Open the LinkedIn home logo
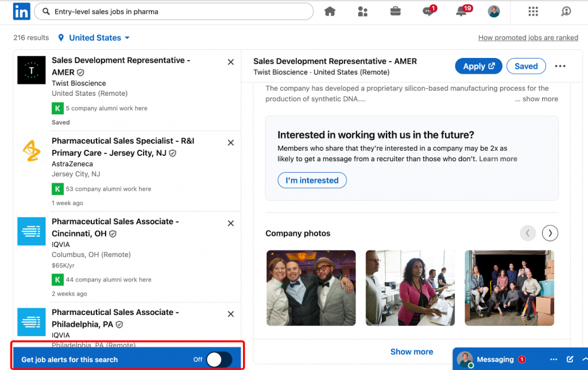Image resolution: width=588 pixels, height=370 pixels. 21,11
